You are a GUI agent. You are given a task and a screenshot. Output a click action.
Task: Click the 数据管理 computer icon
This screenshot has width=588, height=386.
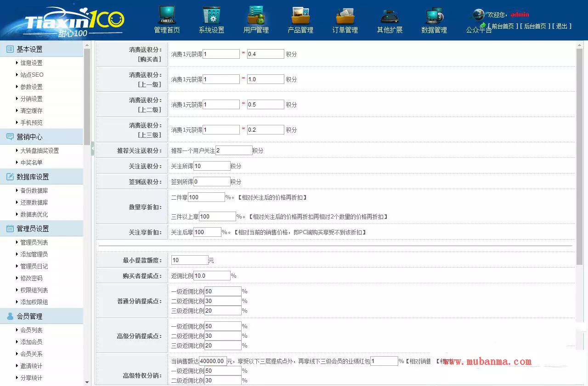pos(434,16)
